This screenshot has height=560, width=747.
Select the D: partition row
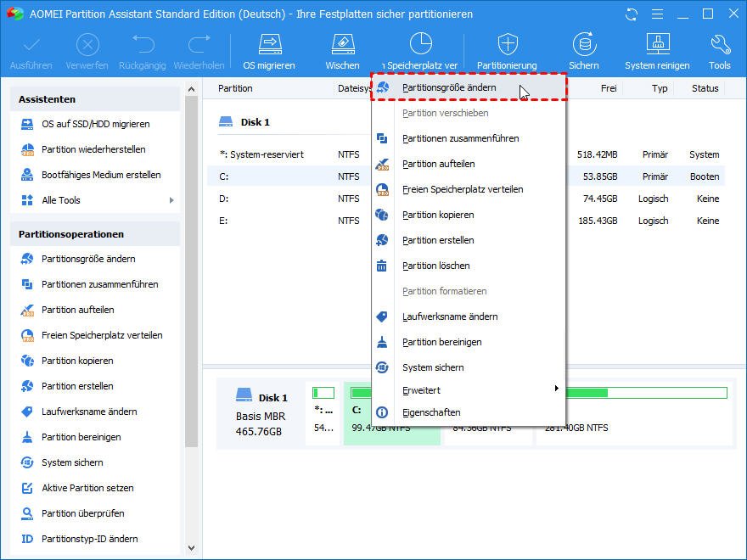pos(466,199)
